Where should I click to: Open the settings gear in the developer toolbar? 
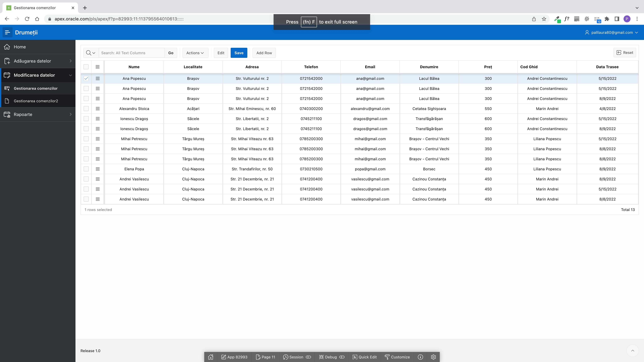click(x=433, y=357)
